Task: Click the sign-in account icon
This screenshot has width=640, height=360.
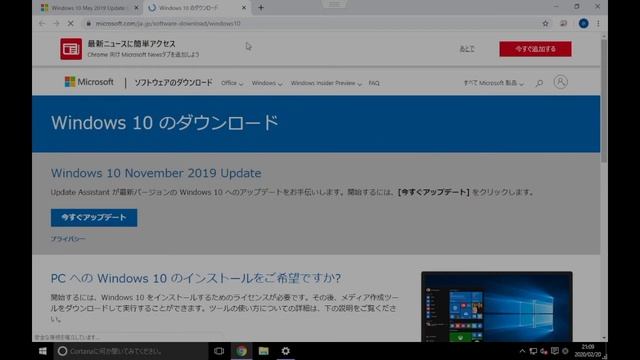Action: click(560, 82)
